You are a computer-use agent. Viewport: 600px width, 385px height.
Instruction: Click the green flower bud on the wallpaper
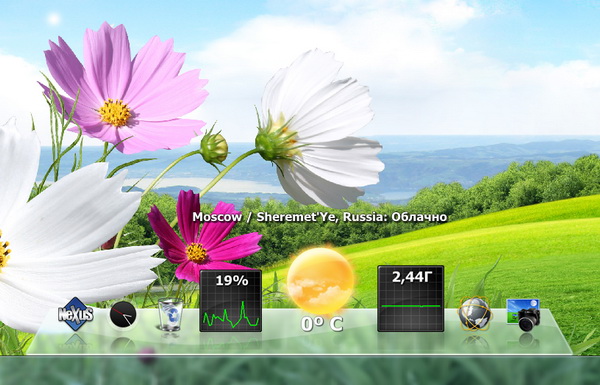pyautogui.click(x=214, y=148)
